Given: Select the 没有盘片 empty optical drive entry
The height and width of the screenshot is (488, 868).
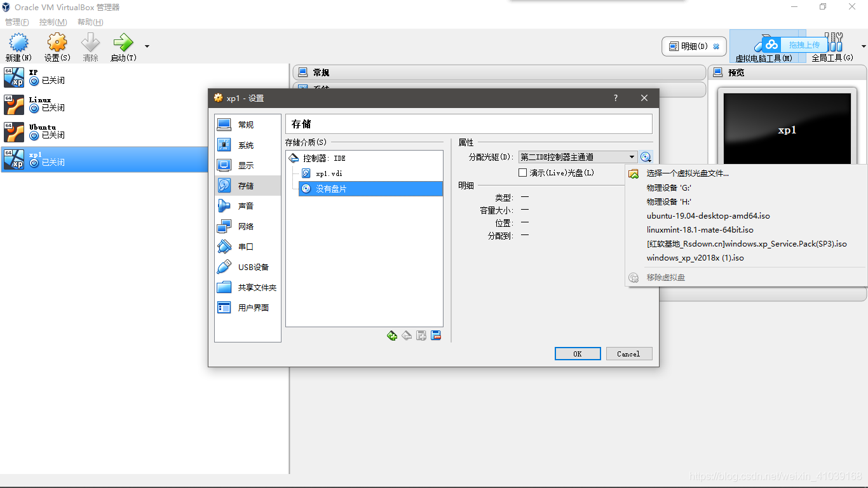Looking at the screenshot, I should click(371, 189).
